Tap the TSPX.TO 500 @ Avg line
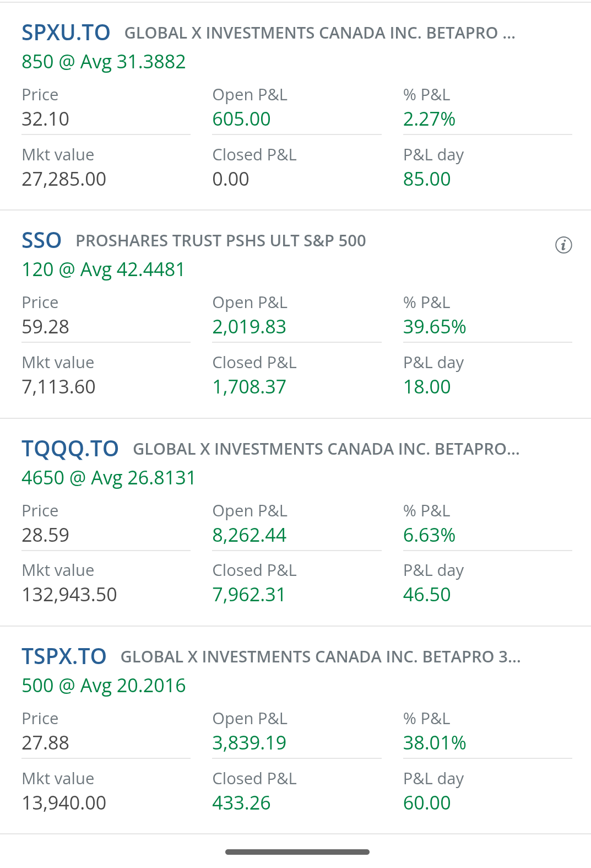Viewport: 591px width, 868px height. coord(104,686)
